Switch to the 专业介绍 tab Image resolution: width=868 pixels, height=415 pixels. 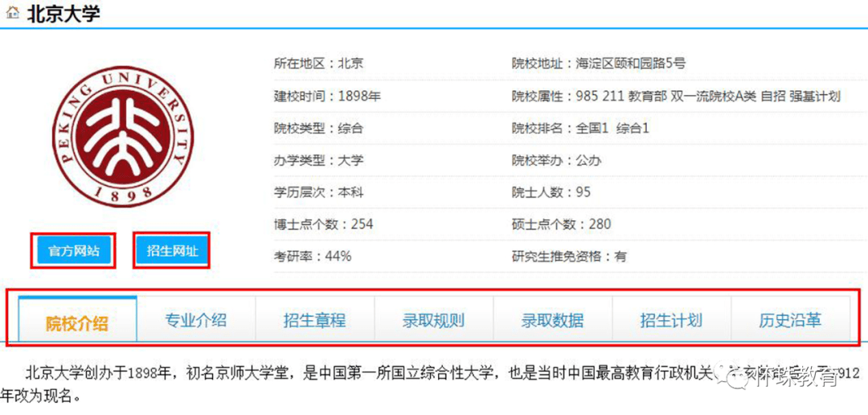coord(196,320)
